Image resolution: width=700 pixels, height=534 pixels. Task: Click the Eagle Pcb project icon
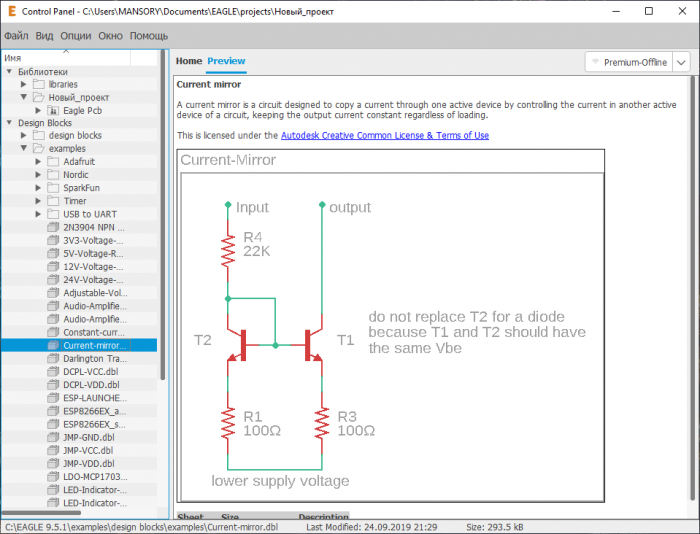(x=54, y=111)
